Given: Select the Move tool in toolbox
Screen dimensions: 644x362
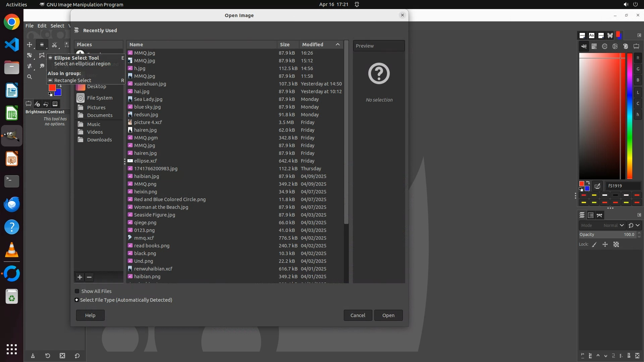Looking at the screenshot, I should point(30,45).
